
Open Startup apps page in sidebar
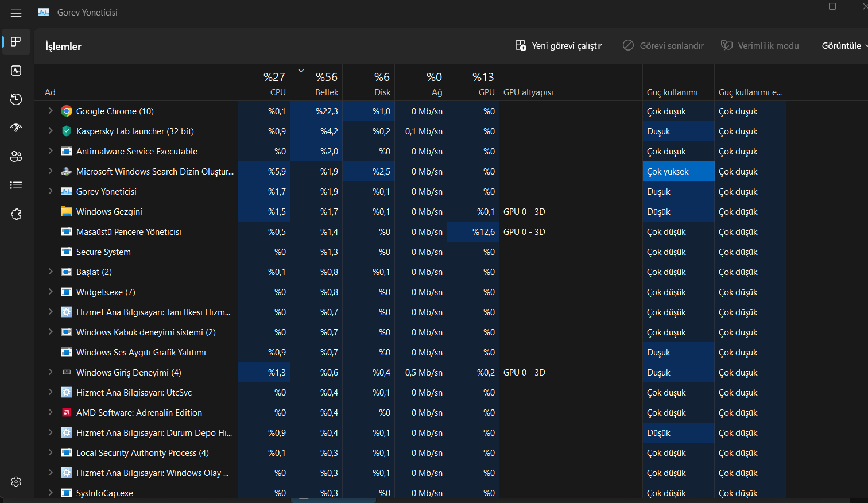(16, 127)
